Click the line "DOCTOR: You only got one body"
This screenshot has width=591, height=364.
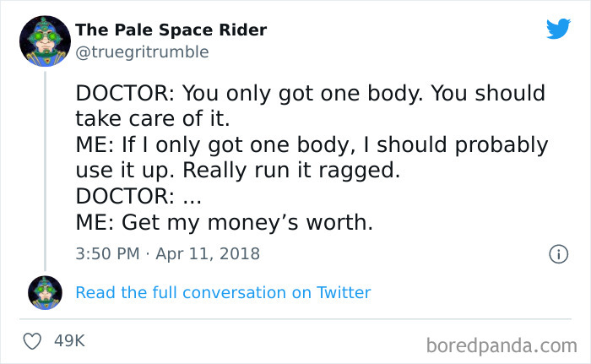[310, 93]
